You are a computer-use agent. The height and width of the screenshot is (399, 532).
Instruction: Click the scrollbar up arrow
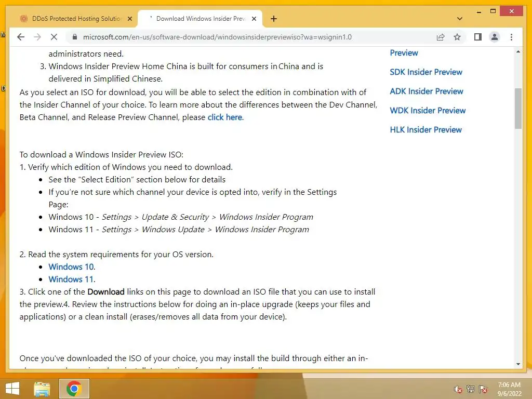(518, 51)
